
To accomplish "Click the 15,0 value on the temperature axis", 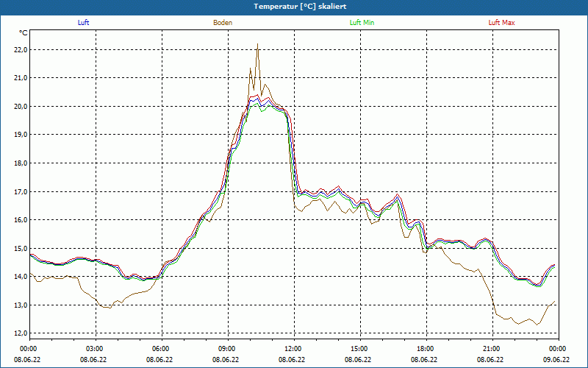I will (x=20, y=249).
